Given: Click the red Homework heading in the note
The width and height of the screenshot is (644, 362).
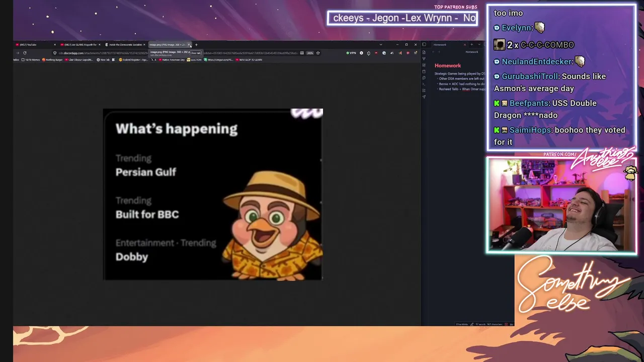Looking at the screenshot, I should [448, 65].
